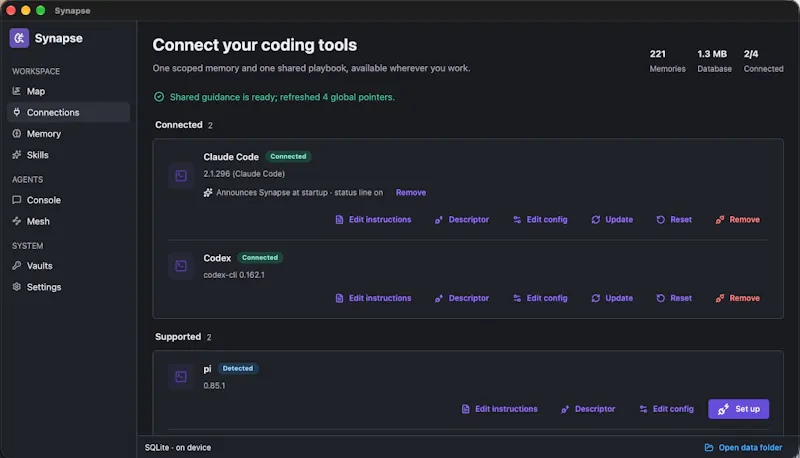Navigate to the Mesh page
Viewport: 800px width, 458px height.
tap(68, 221)
